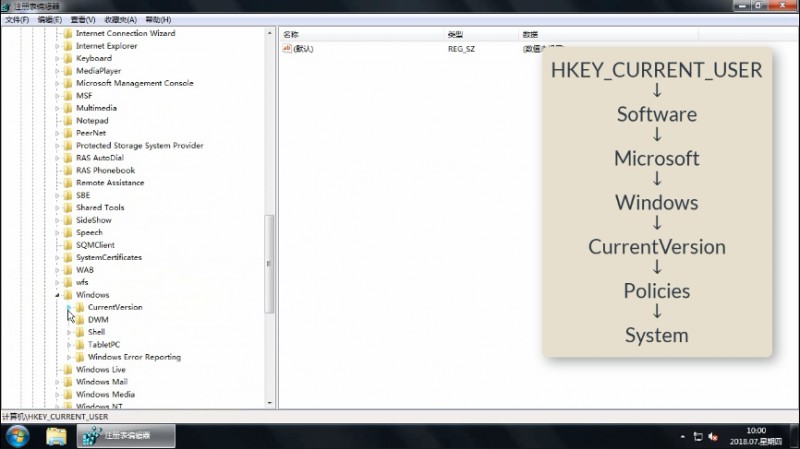Click the Shell folder icon
Image resolution: width=800 pixels, height=449 pixels.
pyautogui.click(x=80, y=332)
